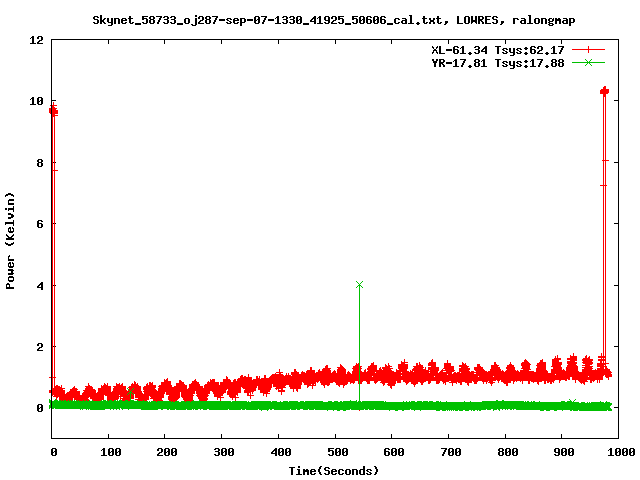640x480 pixels.
Task: Click the x-axis tick label 1000
Action: coord(620,452)
